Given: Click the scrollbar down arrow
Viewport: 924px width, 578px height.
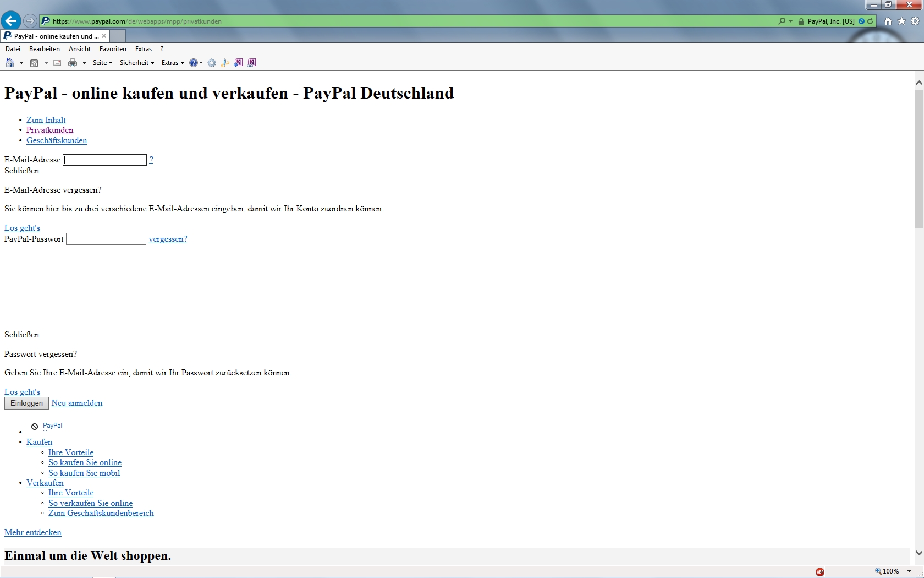Looking at the screenshot, I should [x=919, y=553].
